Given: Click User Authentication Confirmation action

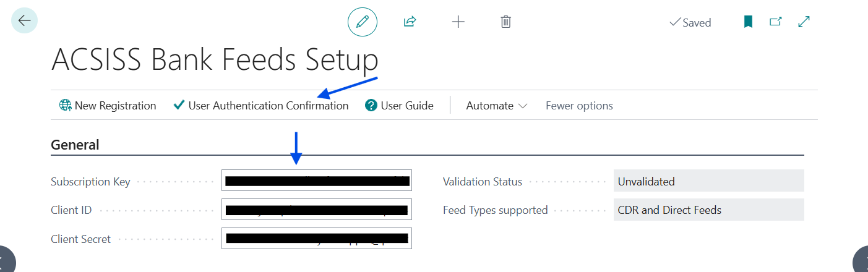Looking at the screenshot, I should click(261, 106).
